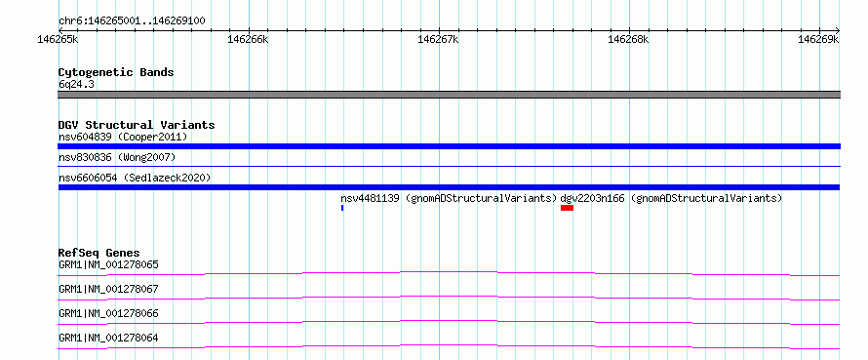Viewport: 868px width, 360px height.
Task: Select the blue nsv6606054 variant bar
Action: click(x=449, y=187)
